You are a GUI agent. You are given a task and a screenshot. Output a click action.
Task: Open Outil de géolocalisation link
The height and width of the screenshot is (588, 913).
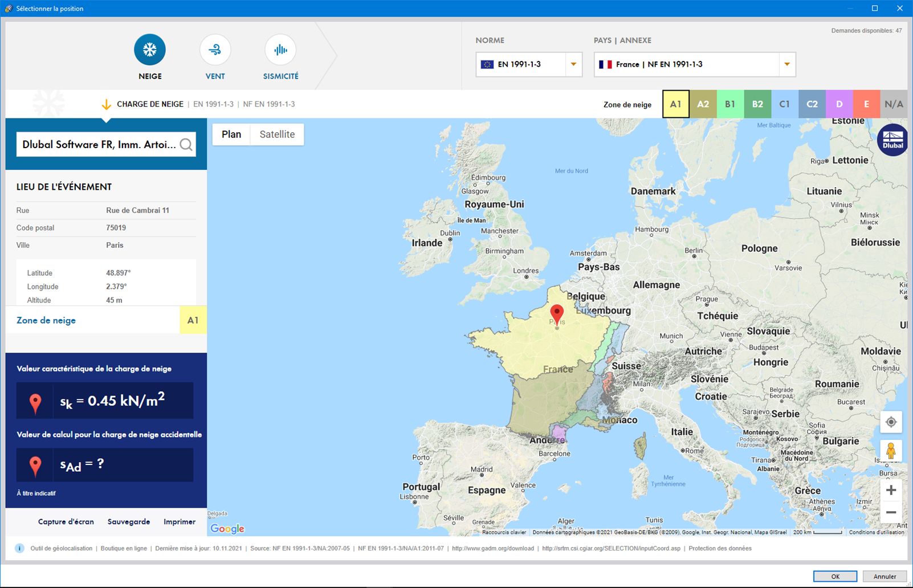tap(61, 548)
